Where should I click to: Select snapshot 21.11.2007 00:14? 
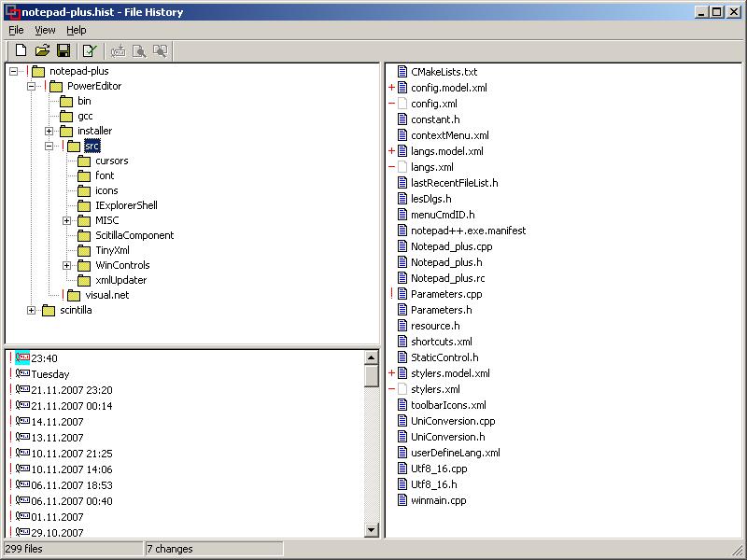72,406
